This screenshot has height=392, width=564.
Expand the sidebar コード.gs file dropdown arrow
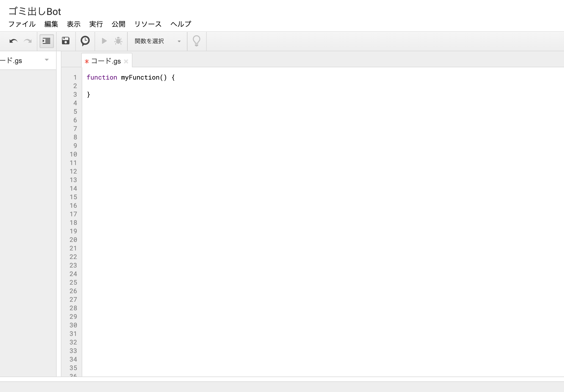click(47, 60)
